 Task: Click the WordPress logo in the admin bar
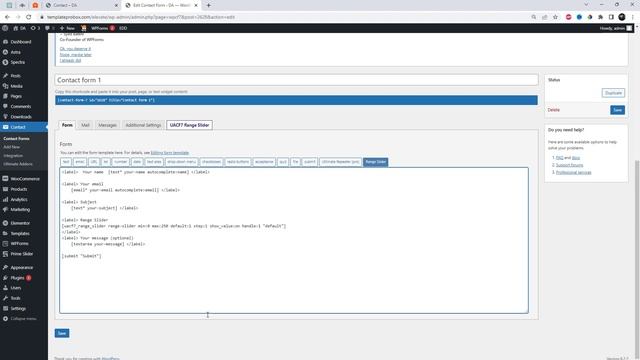pos(5,28)
